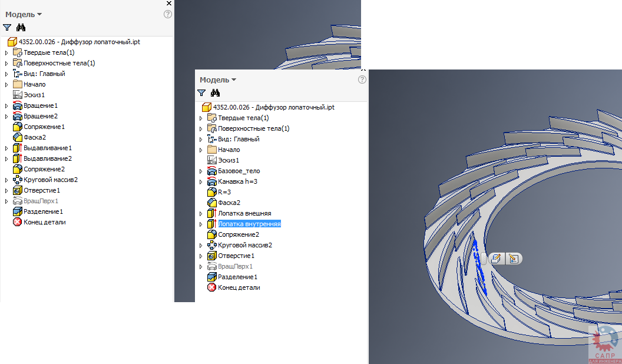Click the Конец детали red marker icon in right tree
The width and height of the screenshot is (622, 364).
tap(211, 287)
